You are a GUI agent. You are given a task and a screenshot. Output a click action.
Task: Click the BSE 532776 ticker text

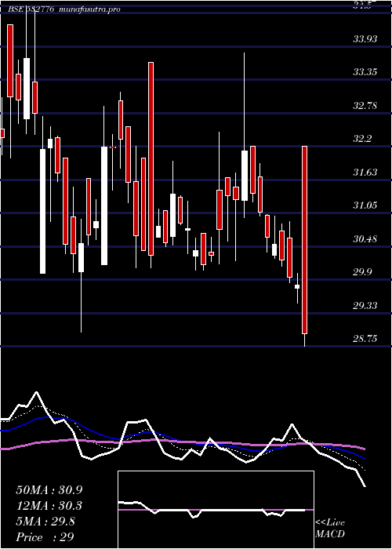[x=31, y=9]
